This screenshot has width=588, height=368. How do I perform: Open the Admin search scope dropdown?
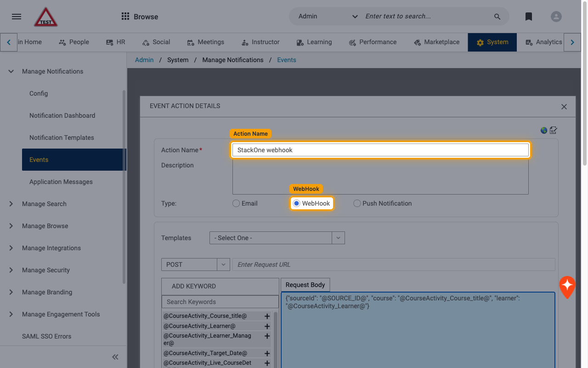[x=328, y=17]
